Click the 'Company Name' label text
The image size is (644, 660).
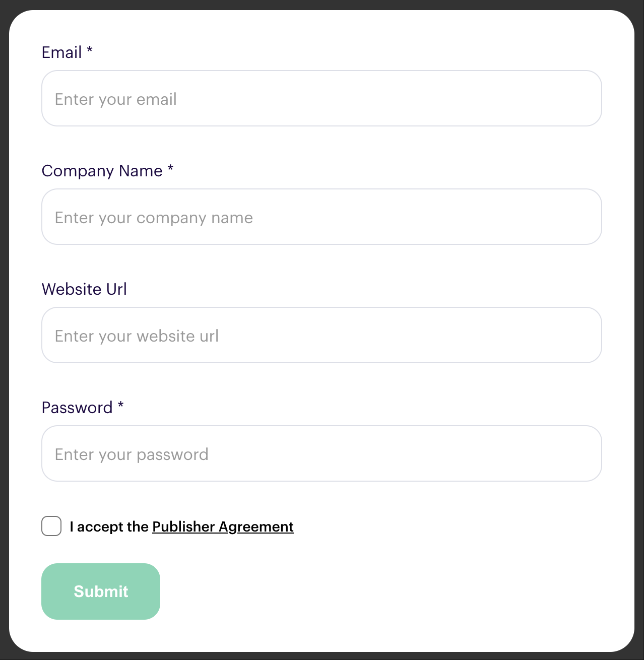click(x=102, y=171)
